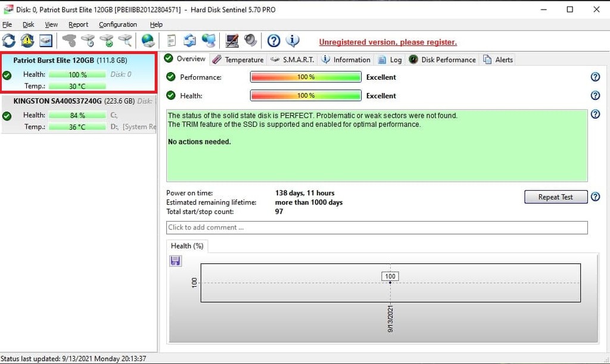This screenshot has width=610, height=364.
Task: Open the Disk menu
Action: pyautogui.click(x=28, y=24)
